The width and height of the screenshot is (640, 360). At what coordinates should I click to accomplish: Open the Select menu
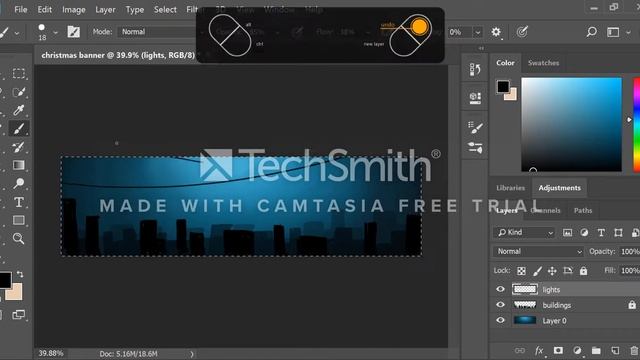pos(165,9)
